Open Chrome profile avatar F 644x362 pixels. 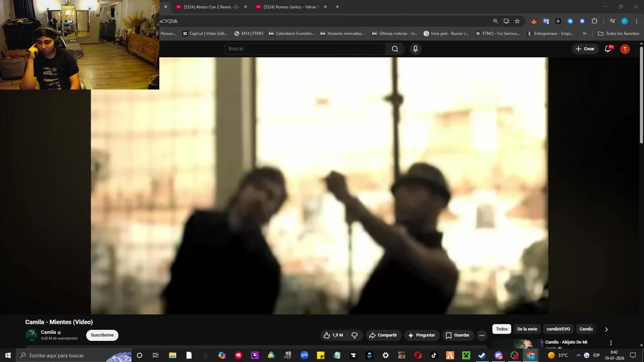click(624, 21)
